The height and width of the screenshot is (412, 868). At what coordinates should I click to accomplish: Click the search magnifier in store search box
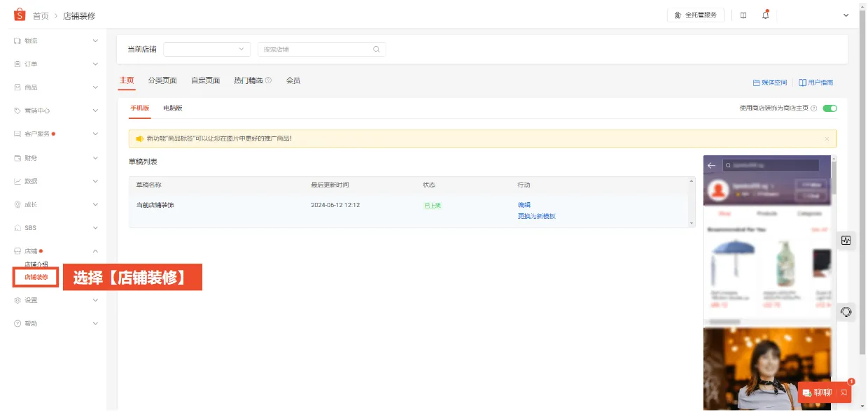376,50
